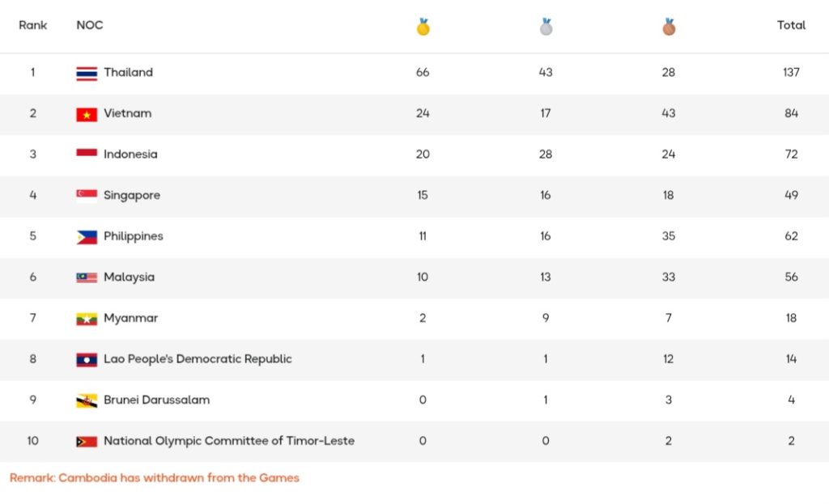Viewport: 829px width, 504px height.
Task: Click the Timor-Leste flag icon
Action: tap(87, 442)
